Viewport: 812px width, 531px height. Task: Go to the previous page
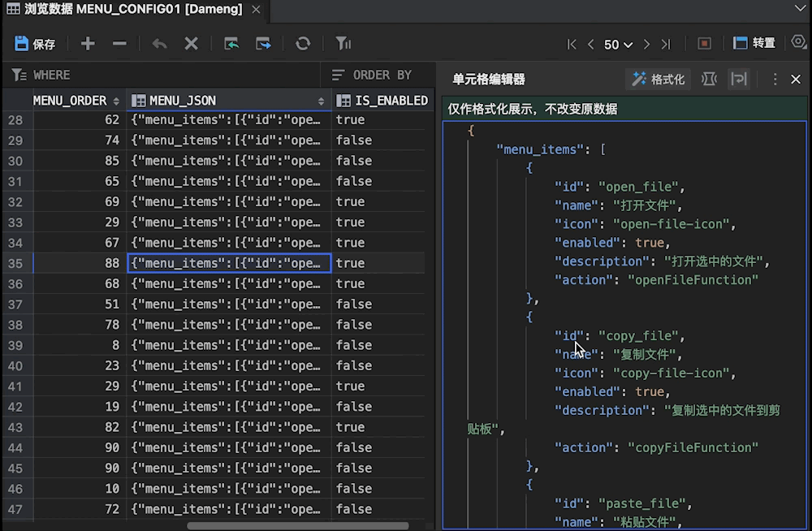click(591, 45)
